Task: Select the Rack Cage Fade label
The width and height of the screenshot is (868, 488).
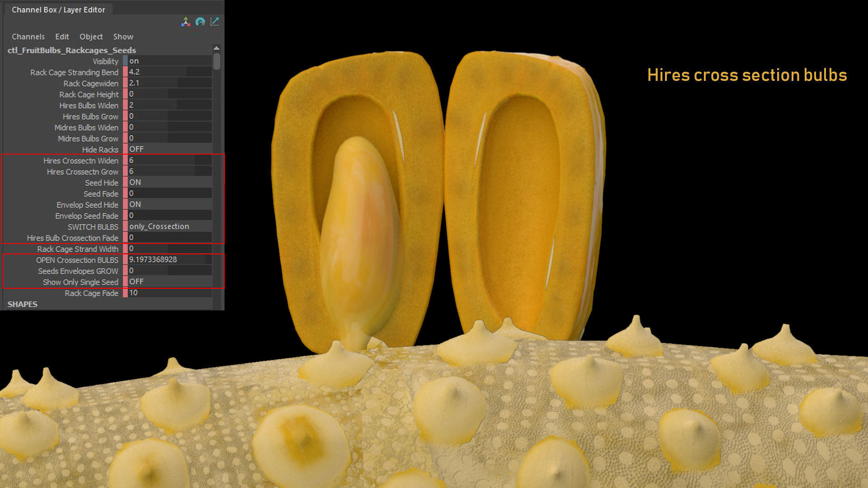Action: click(91, 293)
